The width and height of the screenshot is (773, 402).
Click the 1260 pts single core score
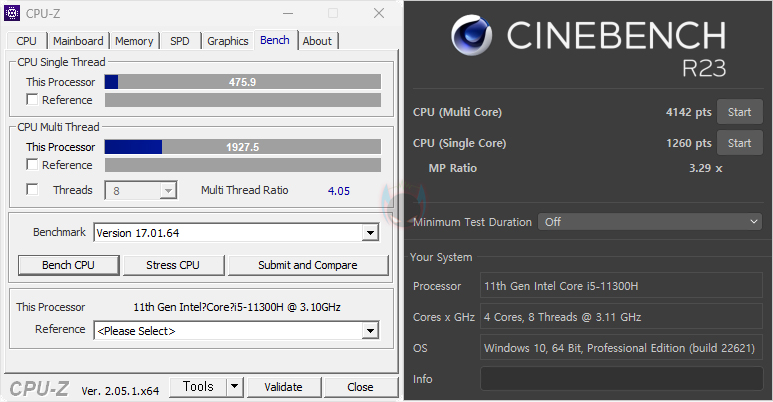[689, 143]
